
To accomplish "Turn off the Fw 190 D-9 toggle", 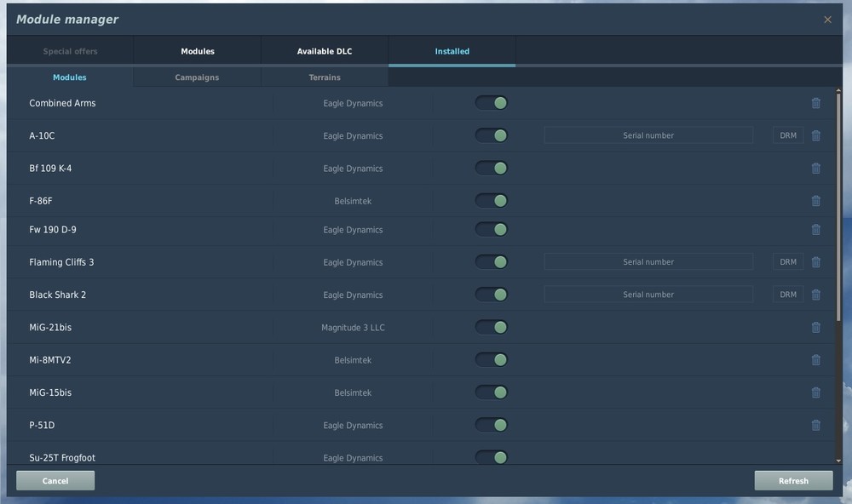I will [492, 230].
